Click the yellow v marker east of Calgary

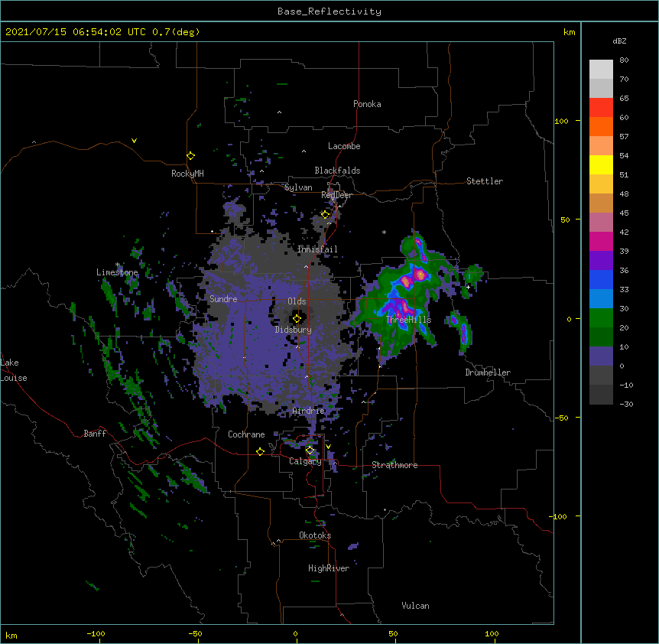(x=328, y=447)
